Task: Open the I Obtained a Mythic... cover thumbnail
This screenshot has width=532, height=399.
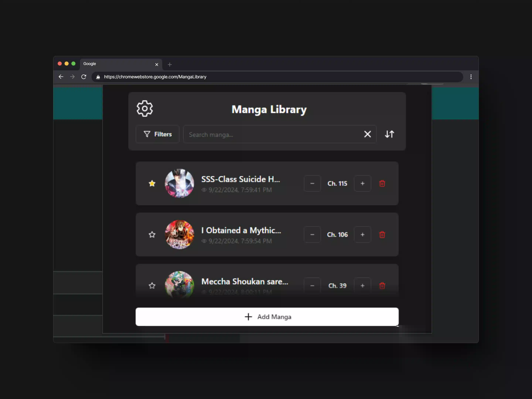Action: coord(179,234)
